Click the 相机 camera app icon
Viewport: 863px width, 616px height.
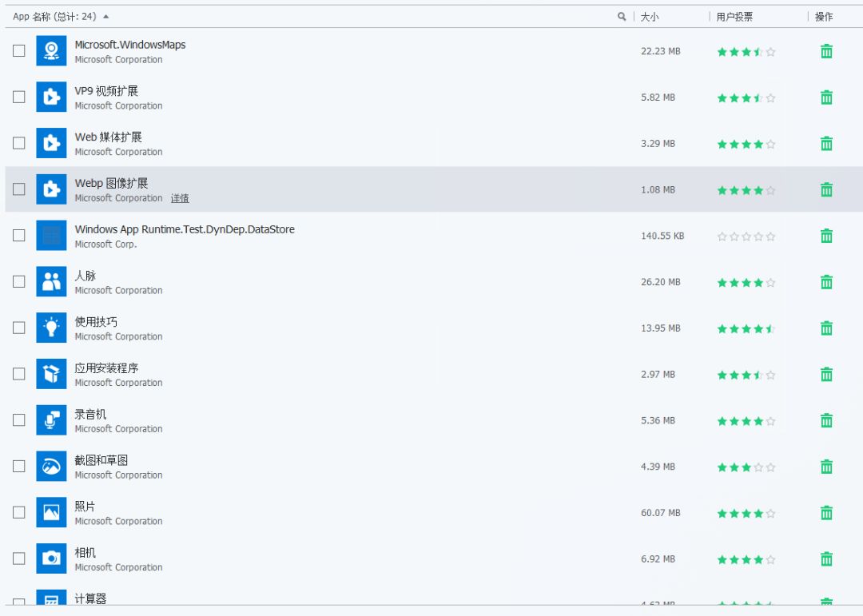51,559
